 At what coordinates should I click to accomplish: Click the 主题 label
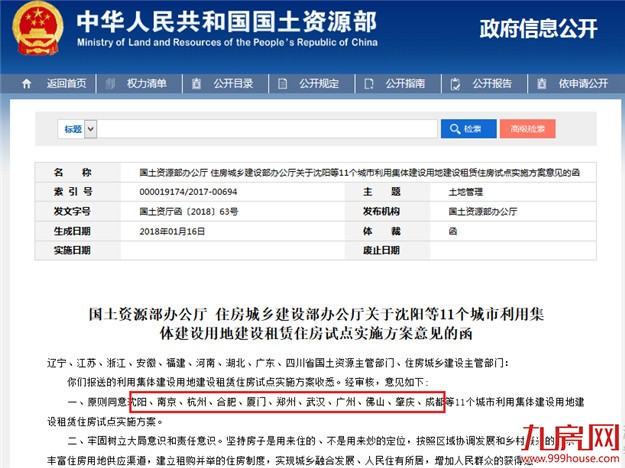point(381,191)
